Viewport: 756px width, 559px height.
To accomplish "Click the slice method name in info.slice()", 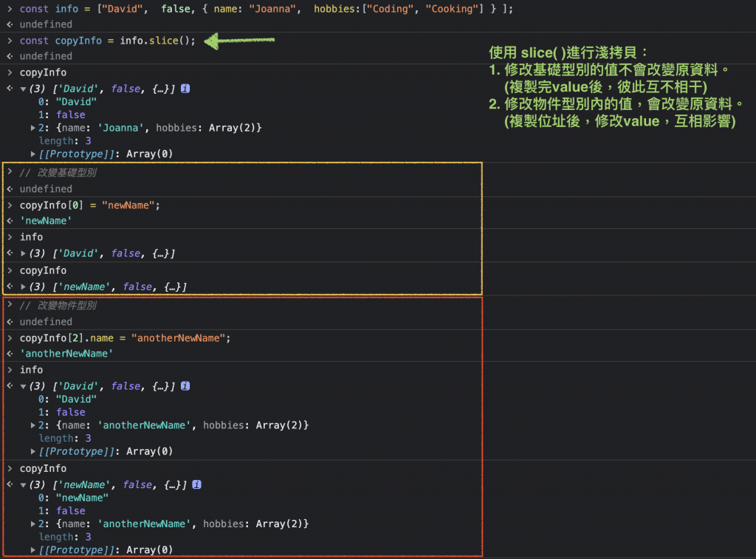I will point(164,41).
